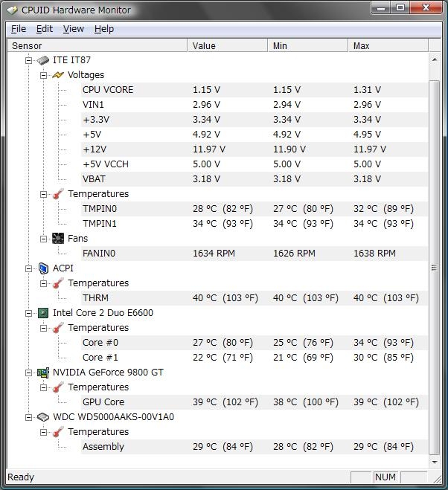Click the 11.90 V min value

289,149
